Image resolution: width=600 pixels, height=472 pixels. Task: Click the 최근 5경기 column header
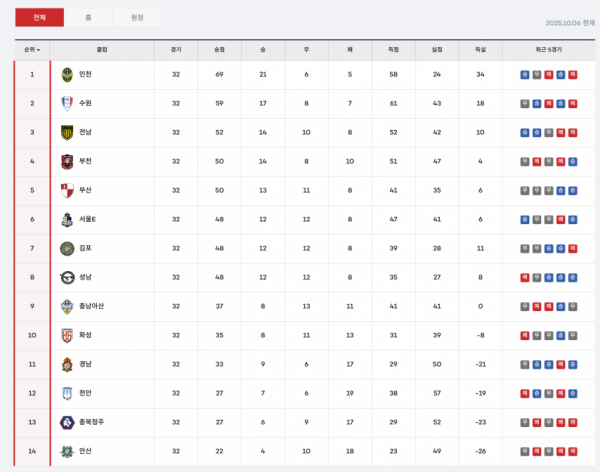coord(549,48)
